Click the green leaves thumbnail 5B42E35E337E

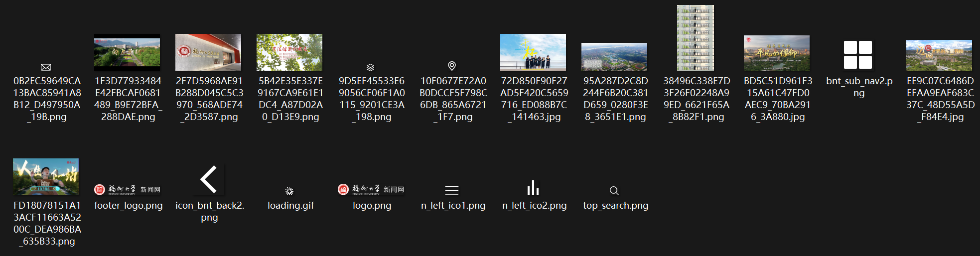(289, 52)
